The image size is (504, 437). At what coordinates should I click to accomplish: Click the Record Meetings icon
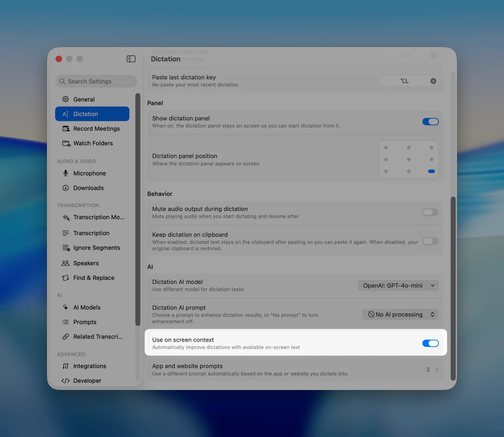(66, 129)
